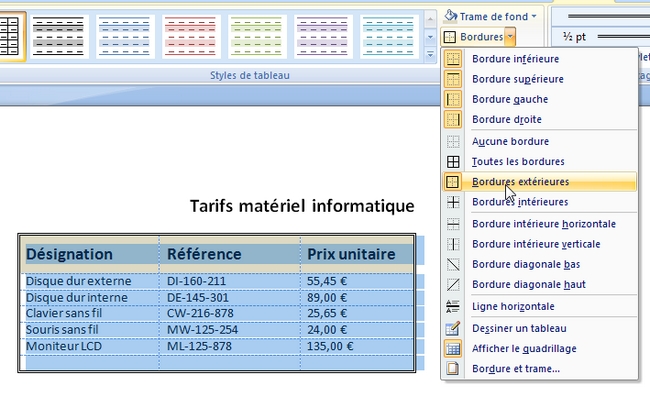Viewport: 650px width, 397px height.
Task: Click the Bordure intérieure verticale icon
Action: 453,244
